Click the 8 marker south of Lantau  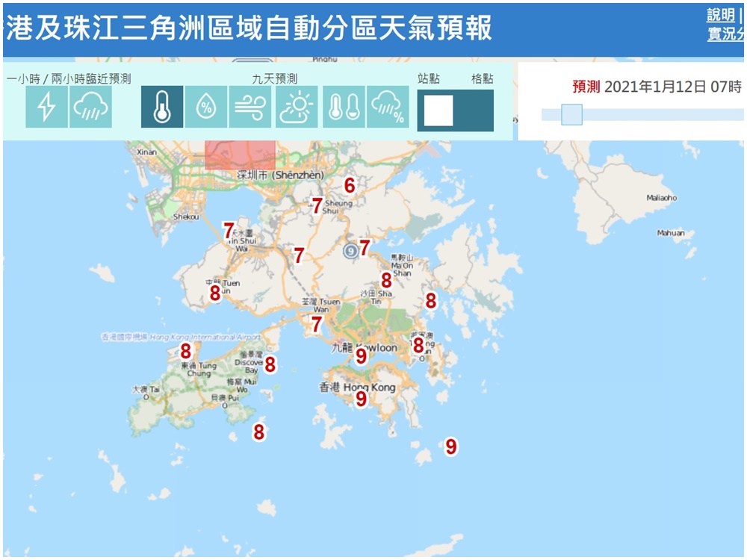258,432
